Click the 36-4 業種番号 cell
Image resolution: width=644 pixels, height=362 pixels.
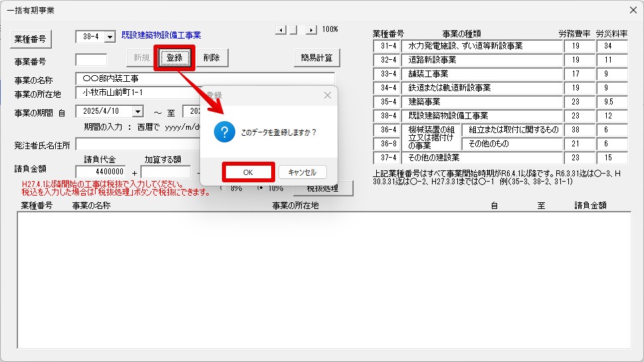(x=387, y=130)
